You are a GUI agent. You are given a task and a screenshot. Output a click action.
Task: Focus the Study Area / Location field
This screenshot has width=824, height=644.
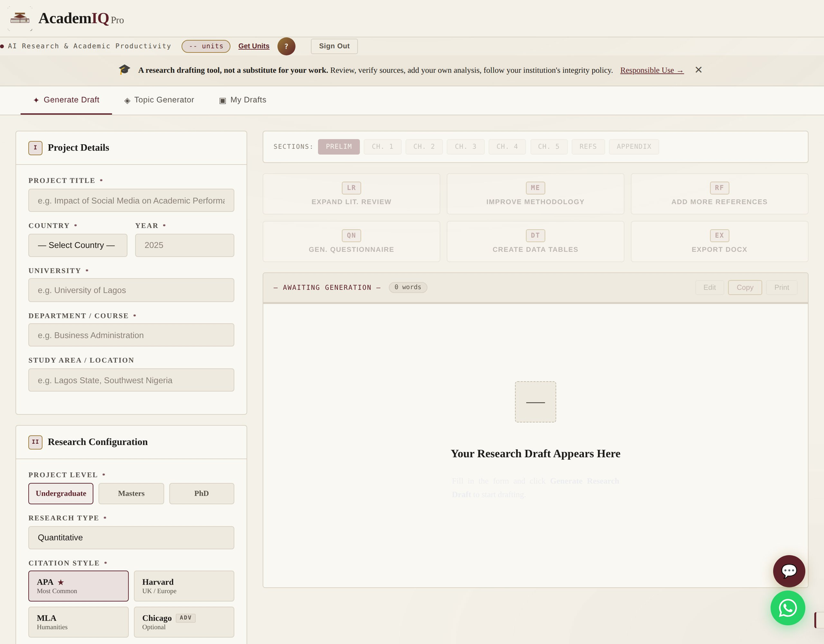pyautogui.click(x=131, y=380)
